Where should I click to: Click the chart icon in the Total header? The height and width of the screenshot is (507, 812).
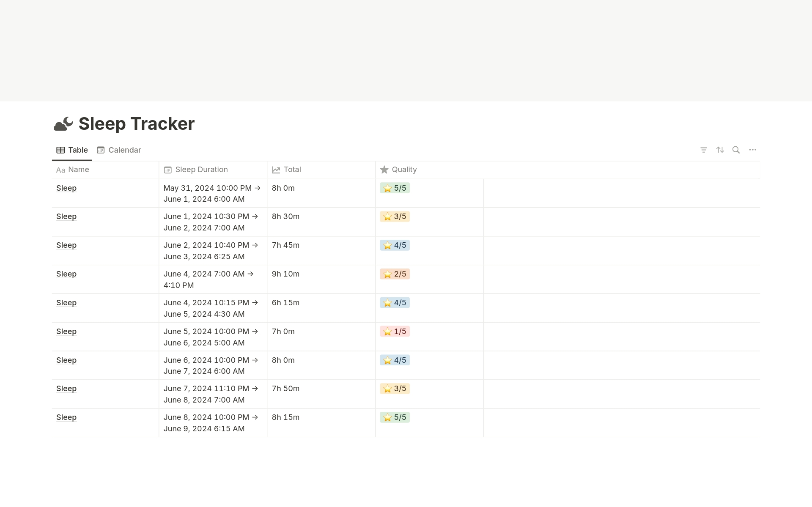(x=276, y=170)
